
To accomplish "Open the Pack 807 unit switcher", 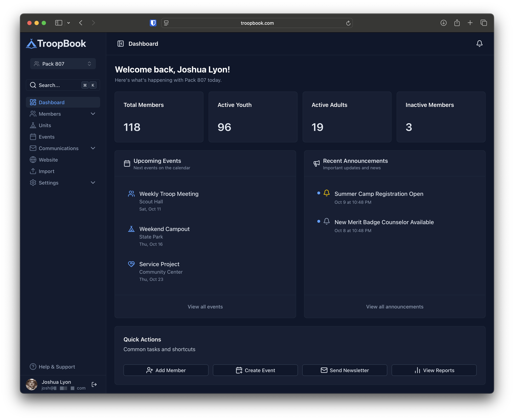I will point(63,64).
